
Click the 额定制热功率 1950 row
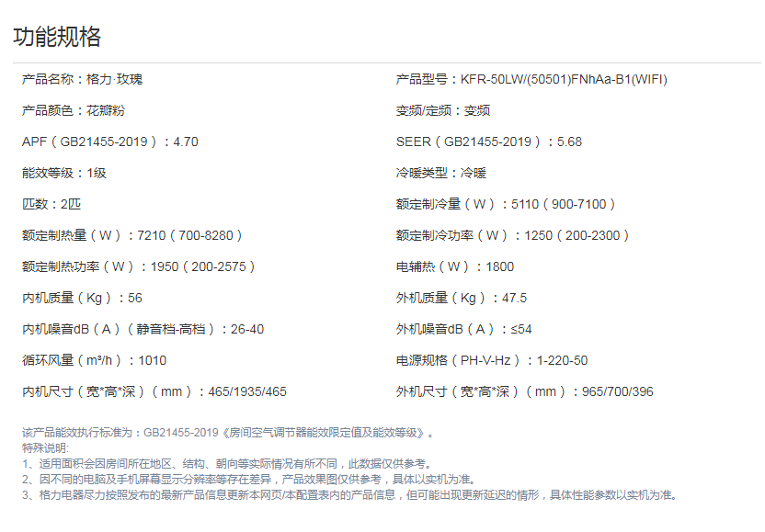click(x=139, y=266)
